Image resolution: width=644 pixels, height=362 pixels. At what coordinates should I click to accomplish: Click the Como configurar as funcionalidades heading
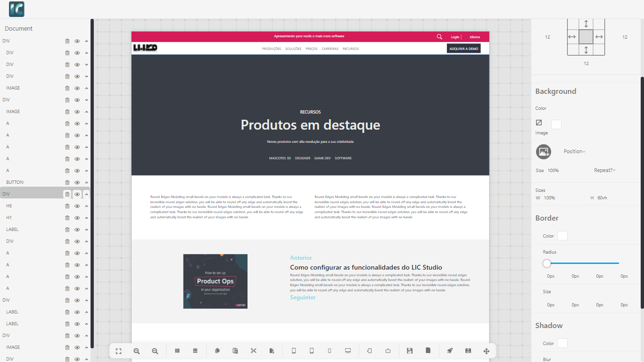tap(366, 268)
